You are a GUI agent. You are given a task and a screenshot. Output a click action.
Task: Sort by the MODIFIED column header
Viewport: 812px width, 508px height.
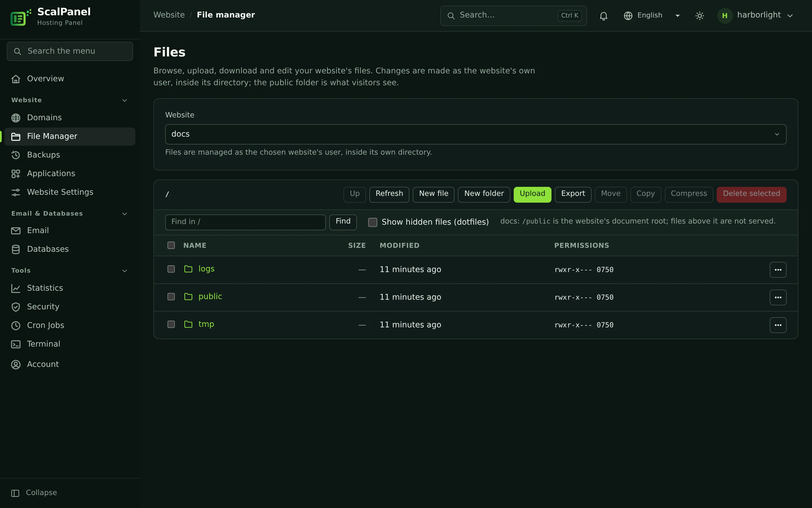click(399, 246)
